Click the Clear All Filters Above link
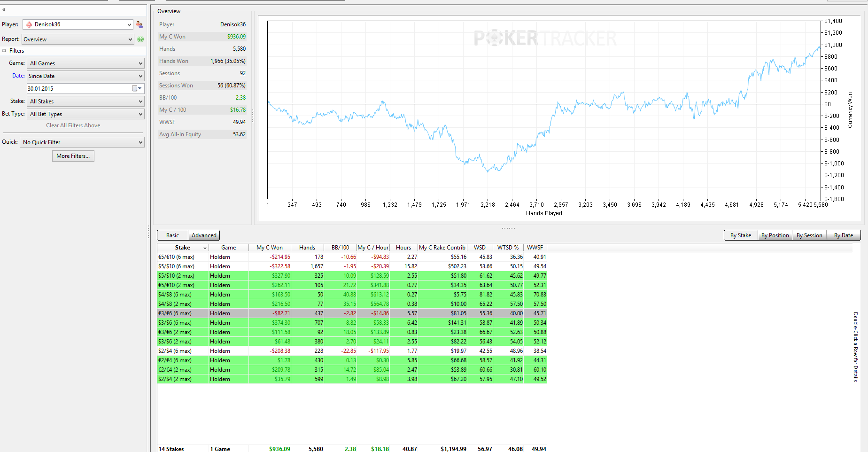The image size is (868, 452). point(73,125)
